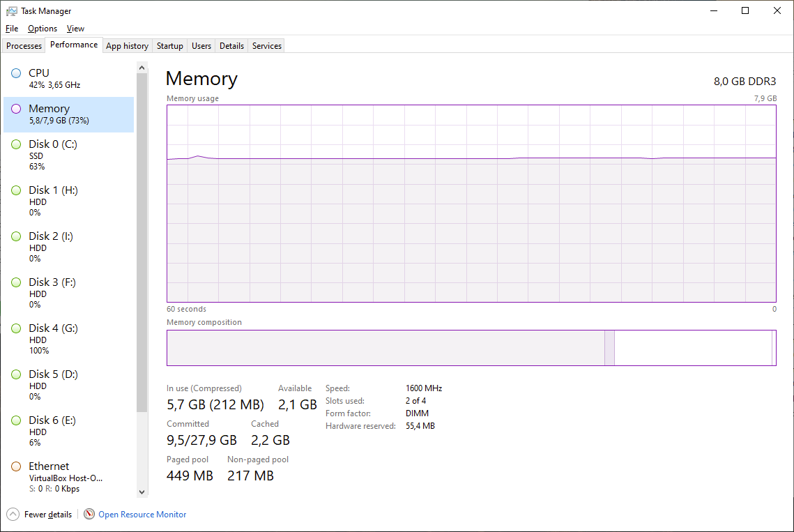Screen dimensions: 794x532
Task: Open the View menu
Action: pyautogui.click(x=75, y=29)
